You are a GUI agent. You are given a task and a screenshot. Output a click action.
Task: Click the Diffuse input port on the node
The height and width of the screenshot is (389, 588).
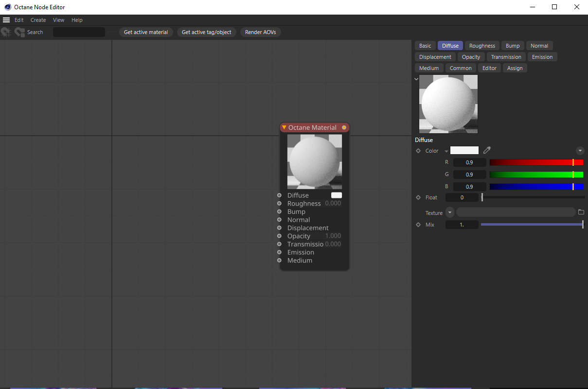tap(279, 195)
